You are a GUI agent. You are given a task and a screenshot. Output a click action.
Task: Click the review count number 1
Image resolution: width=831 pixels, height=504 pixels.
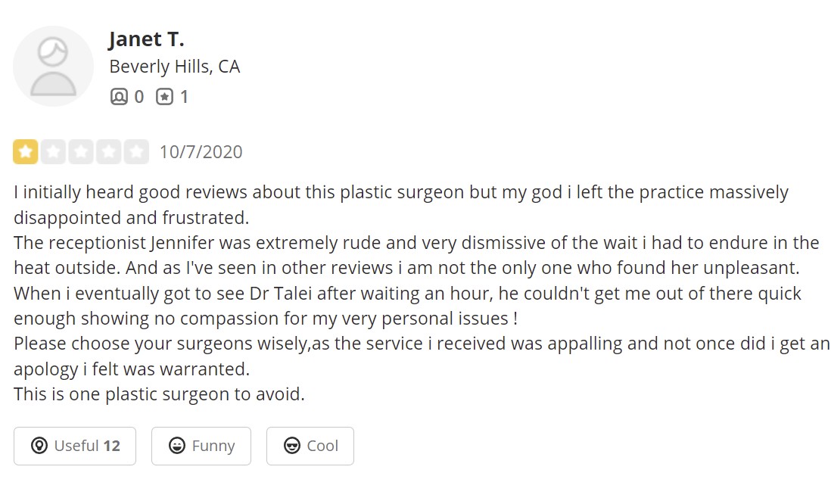[184, 97]
